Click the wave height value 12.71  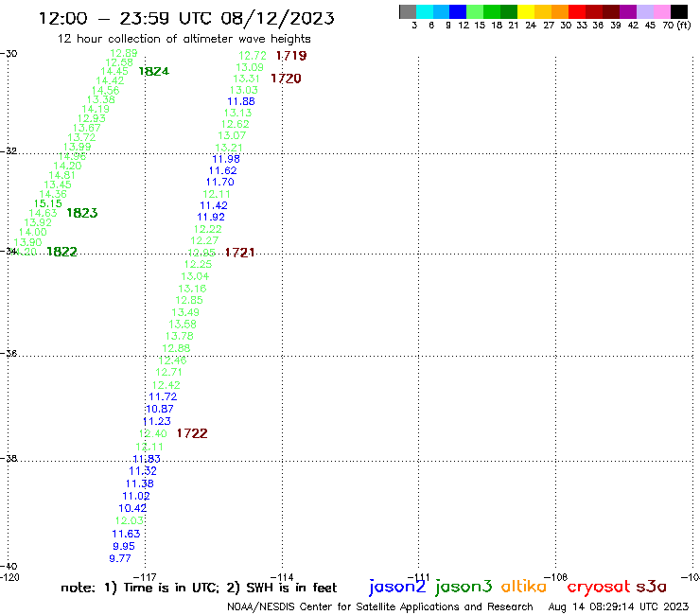[x=168, y=372]
